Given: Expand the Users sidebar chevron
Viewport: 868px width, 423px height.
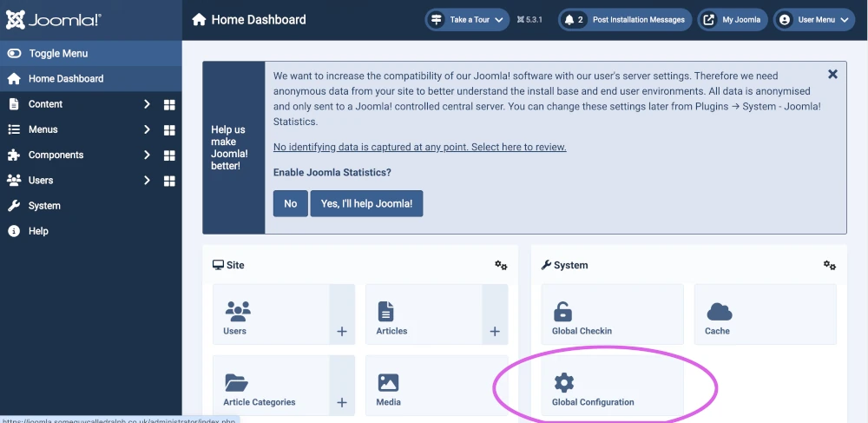Looking at the screenshot, I should point(147,181).
